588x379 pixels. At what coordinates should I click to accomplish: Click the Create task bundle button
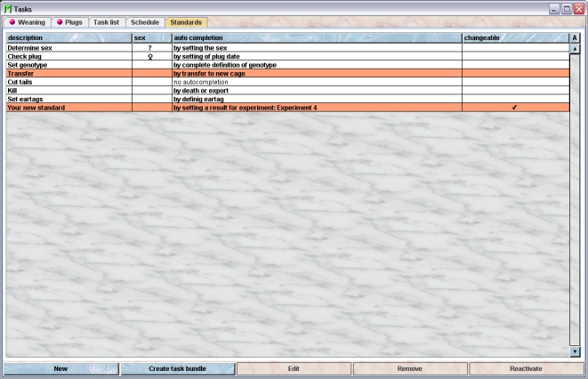tap(177, 368)
